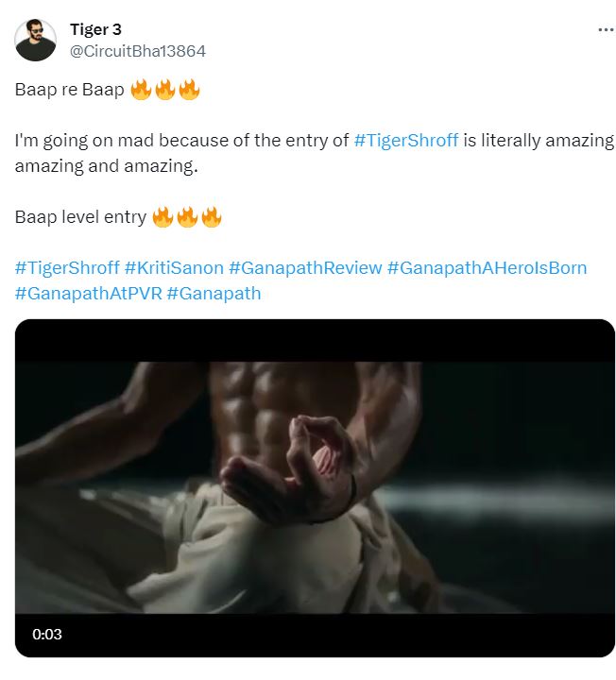Follow the #KritiSanon hashtag

tap(174, 268)
